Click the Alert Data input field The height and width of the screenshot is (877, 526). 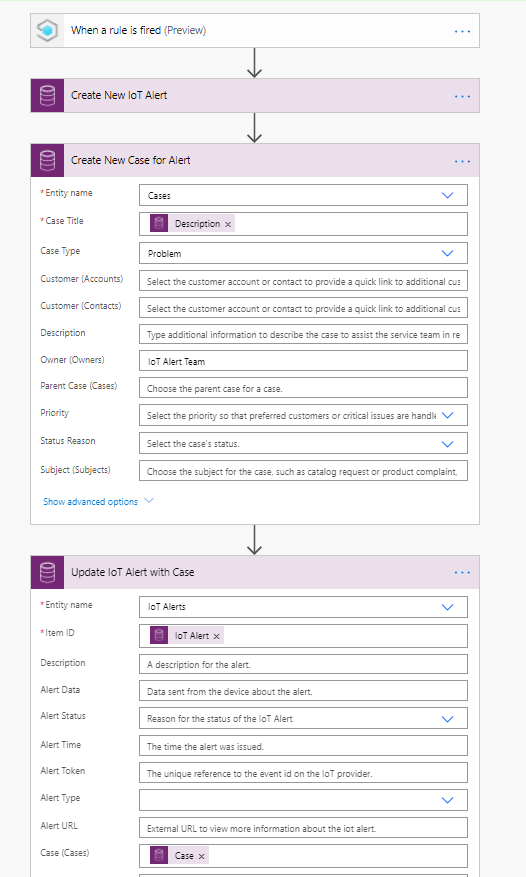click(303, 691)
